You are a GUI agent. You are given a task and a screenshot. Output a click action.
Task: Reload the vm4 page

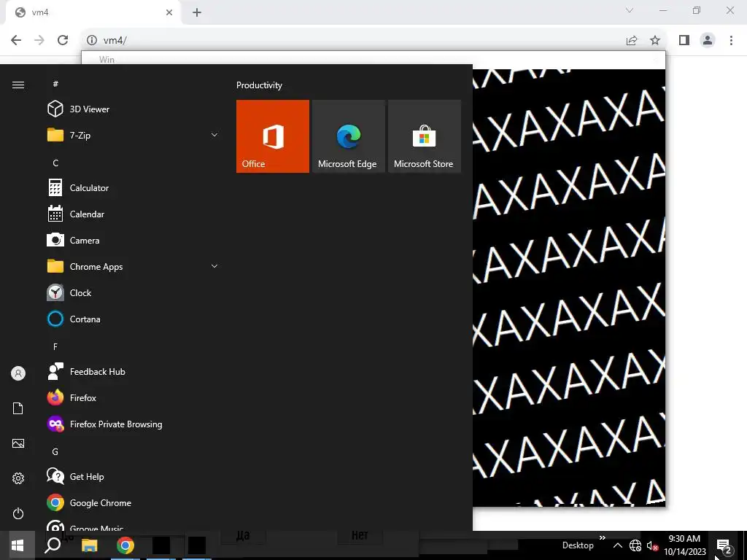click(x=63, y=40)
